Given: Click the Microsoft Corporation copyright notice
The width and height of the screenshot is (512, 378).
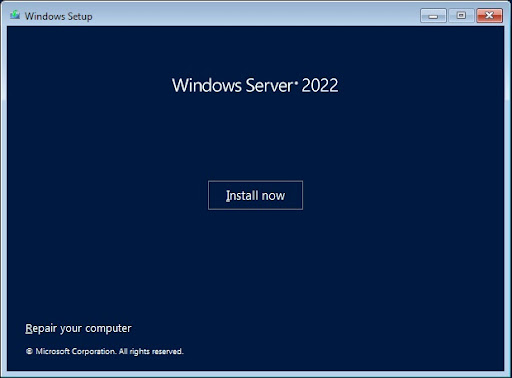Looking at the screenshot, I should (105, 351).
